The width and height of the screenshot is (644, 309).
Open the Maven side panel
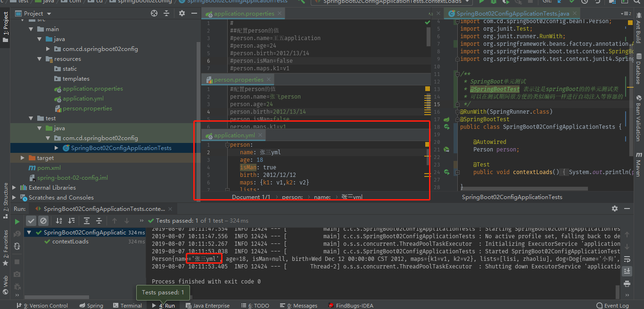pyautogui.click(x=638, y=164)
